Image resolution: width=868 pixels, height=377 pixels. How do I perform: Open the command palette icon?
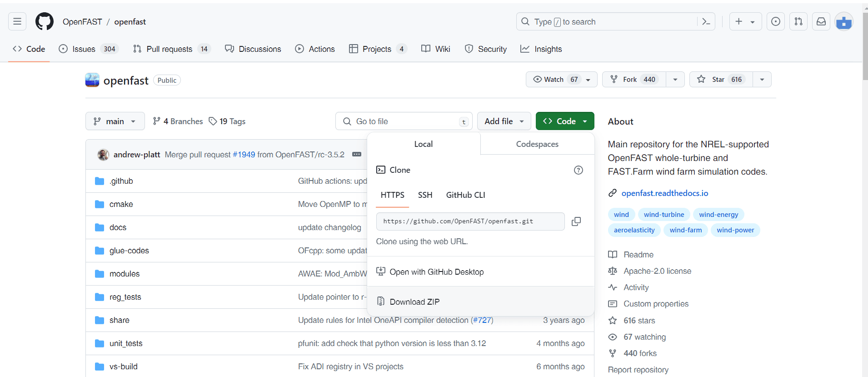pos(706,21)
